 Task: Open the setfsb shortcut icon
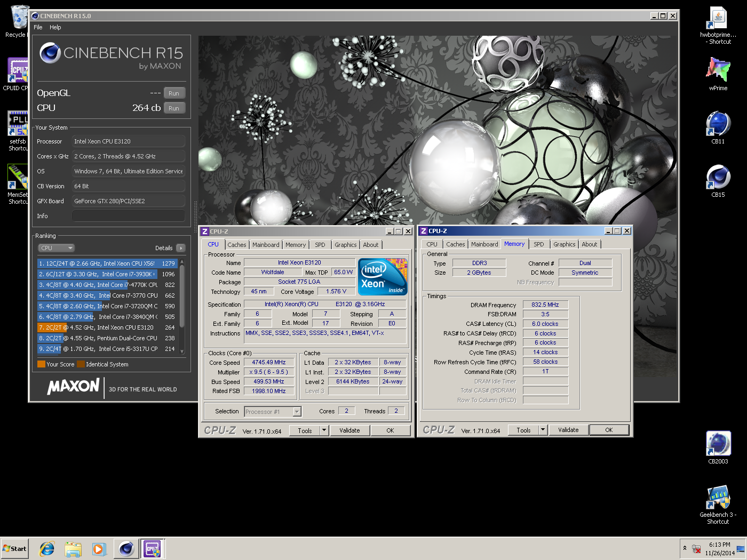18,131
